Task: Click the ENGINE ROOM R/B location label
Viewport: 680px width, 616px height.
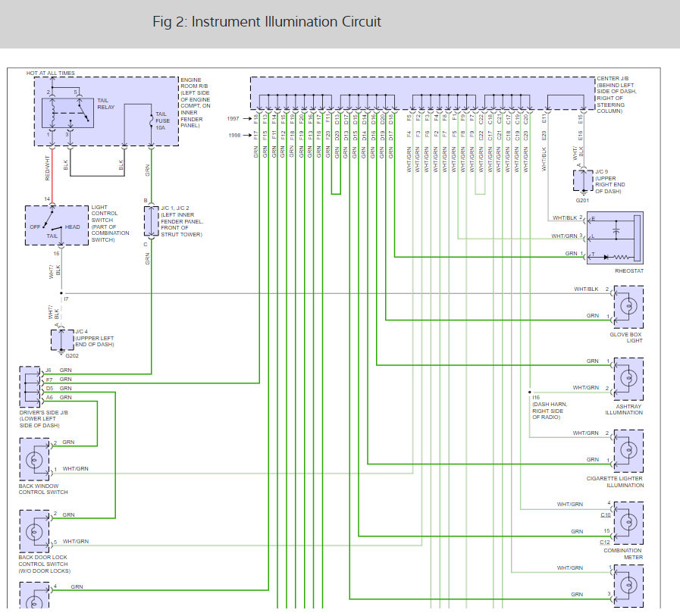Action: pos(195,103)
